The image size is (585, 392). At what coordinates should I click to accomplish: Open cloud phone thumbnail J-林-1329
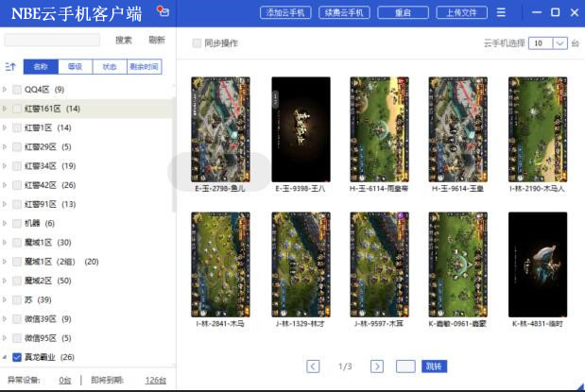[x=301, y=264]
